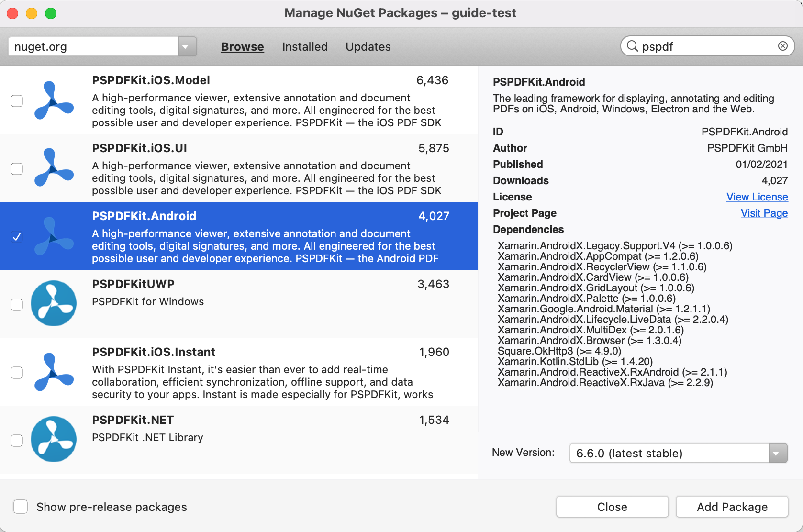Click the Xamarin.AndroidX.Palette dependency

(587, 299)
